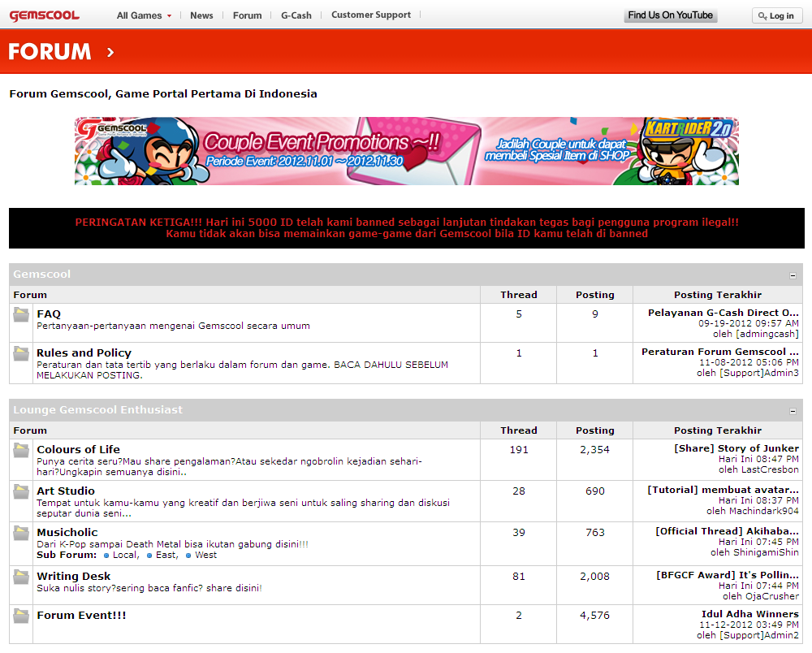Click the poster name OjaCrusher
This screenshot has width=812, height=653.
point(772,596)
